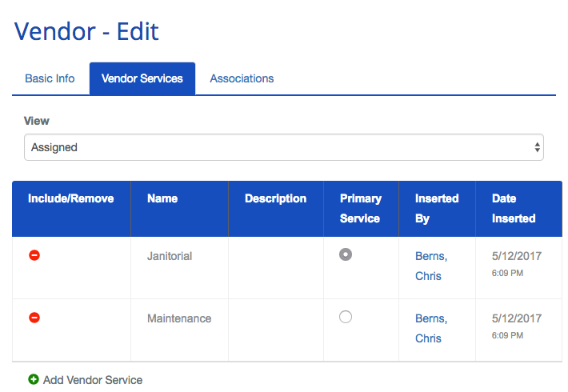Click the green plus icon beside Add Vendor Service
The image size is (568, 392).
tap(34, 380)
